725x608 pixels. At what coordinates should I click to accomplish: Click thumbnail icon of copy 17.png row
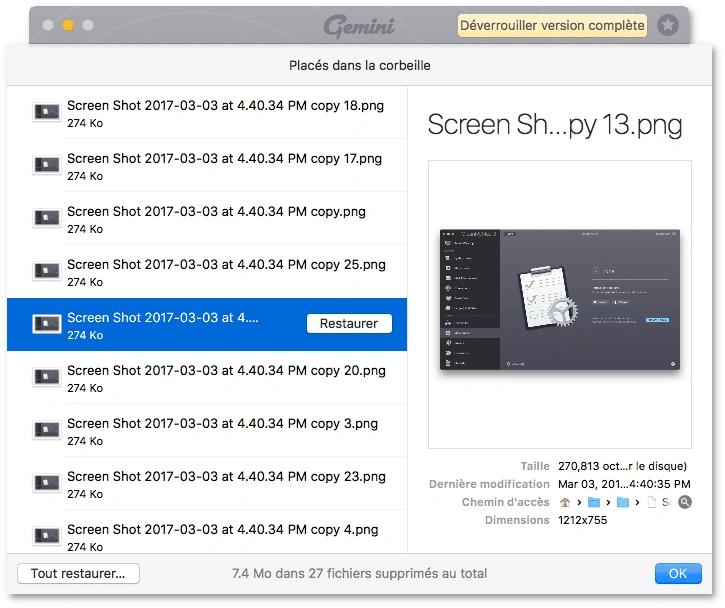[47, 165]
